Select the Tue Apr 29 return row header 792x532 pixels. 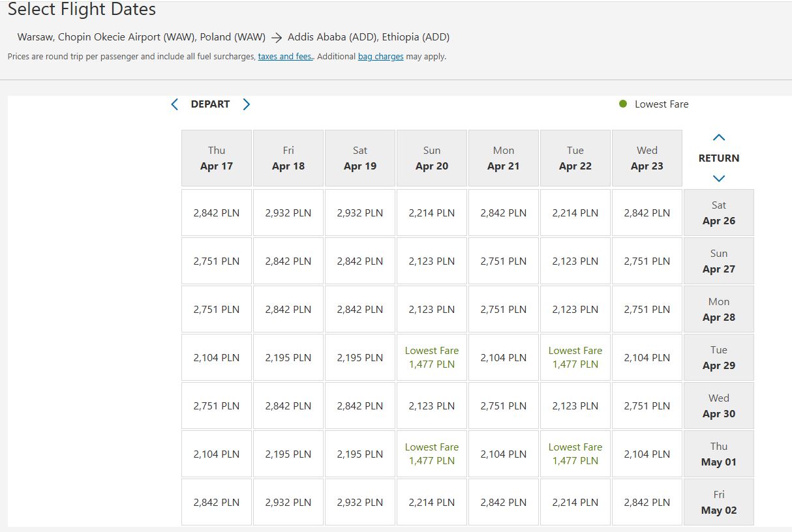tap(719, 357)
